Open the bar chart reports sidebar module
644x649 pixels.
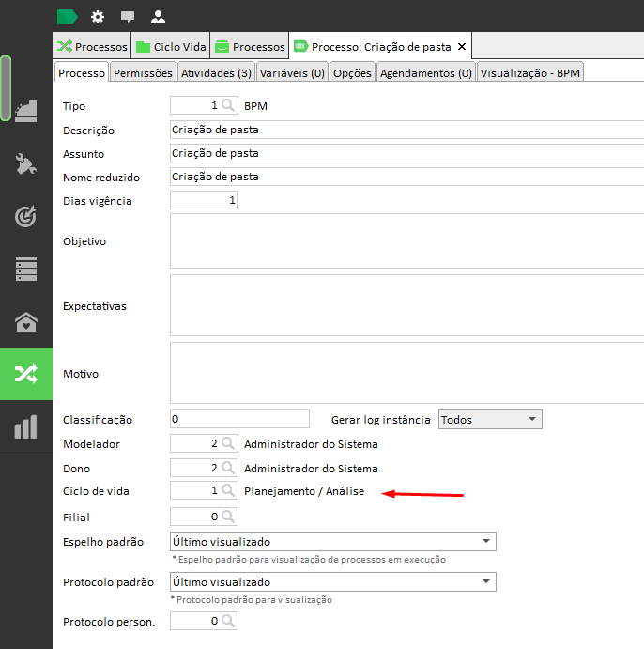pos(26,426)
